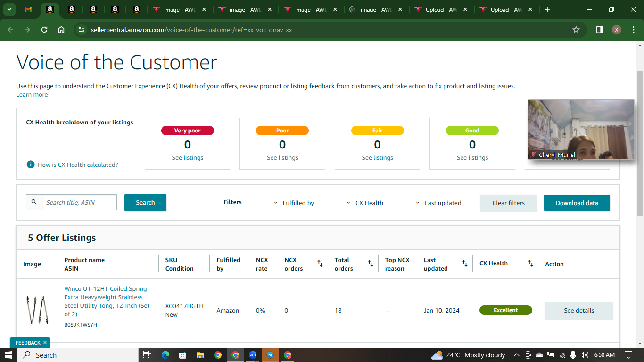The height and width of the screenshot is (362, 644).
Task: Switch to Telegram in the taskbar
Action: pos(270,355)
